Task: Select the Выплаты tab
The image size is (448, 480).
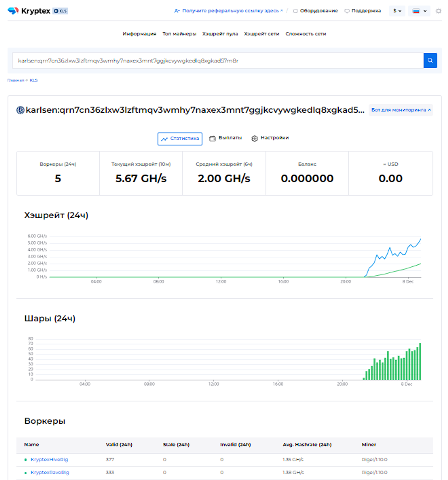Action: pos(225,138)
